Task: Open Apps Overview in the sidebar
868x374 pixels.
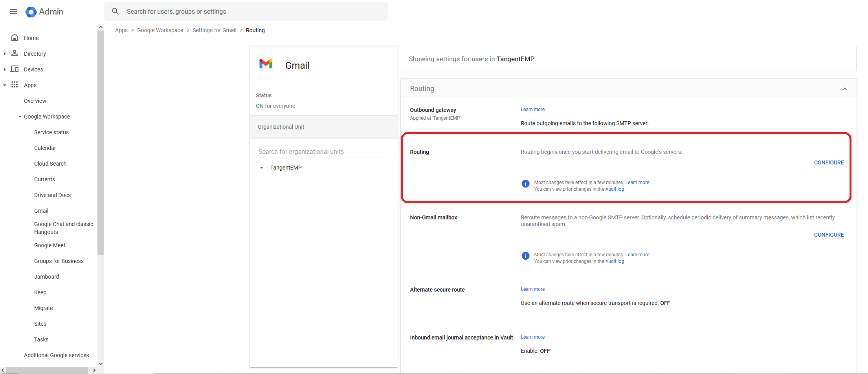Action: tap(35, 101)
